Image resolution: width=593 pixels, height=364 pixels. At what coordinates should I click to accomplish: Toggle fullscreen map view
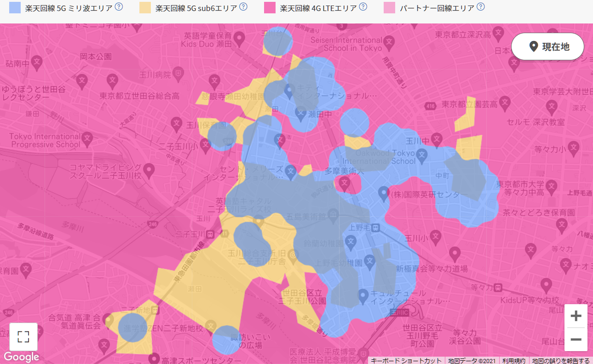coord(23,336)
